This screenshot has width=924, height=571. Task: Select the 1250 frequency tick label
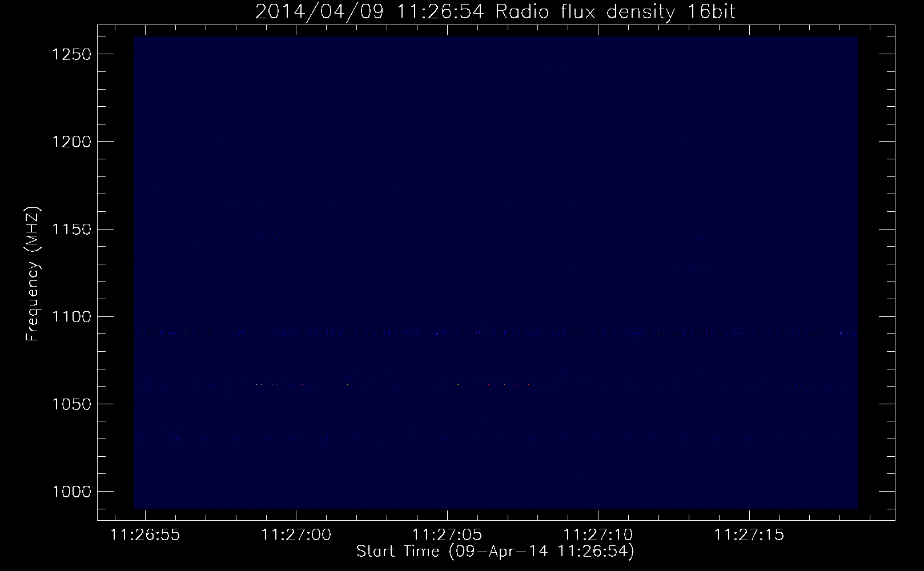point(71,54)
